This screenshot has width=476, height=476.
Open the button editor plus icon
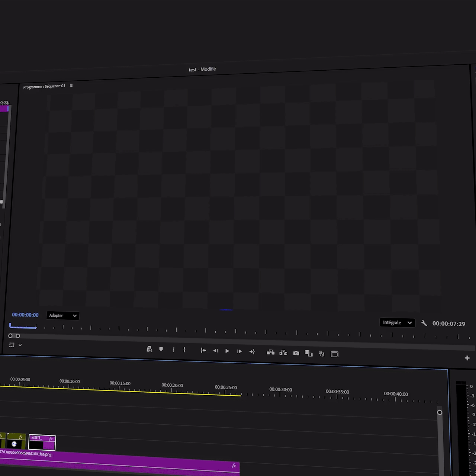coord(467,358)
